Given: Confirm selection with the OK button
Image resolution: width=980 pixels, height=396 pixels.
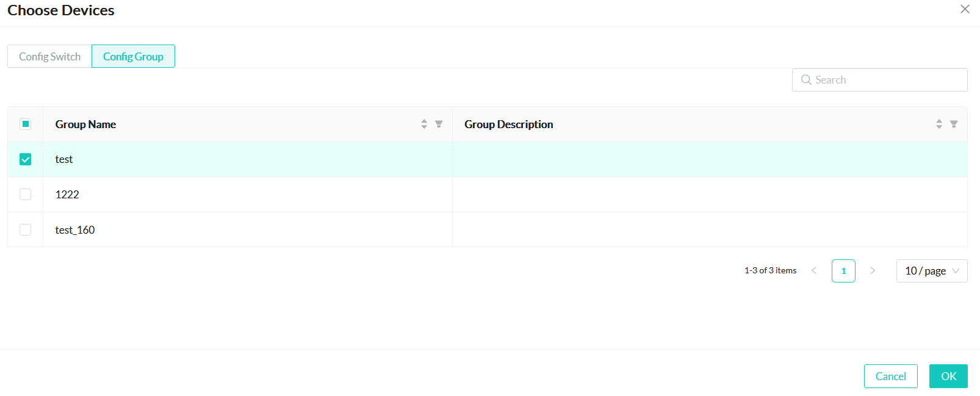Looking at the screenshot, I should tap(948, 376).
